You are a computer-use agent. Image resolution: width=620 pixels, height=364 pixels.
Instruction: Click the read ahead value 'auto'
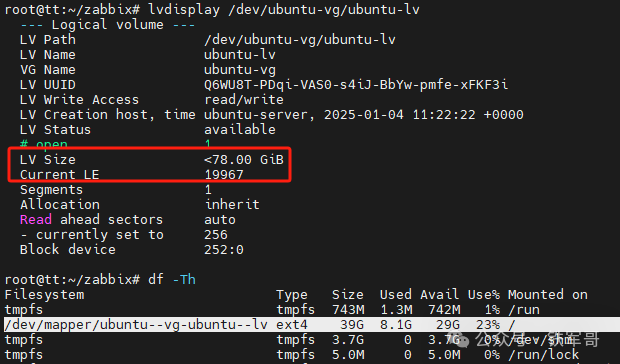click(220, 220)
